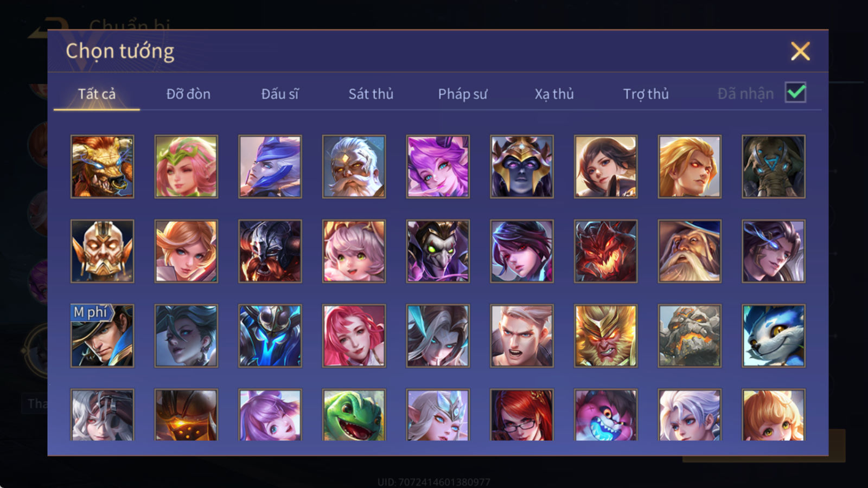Open the Sát thủ tab

[371, 94]
